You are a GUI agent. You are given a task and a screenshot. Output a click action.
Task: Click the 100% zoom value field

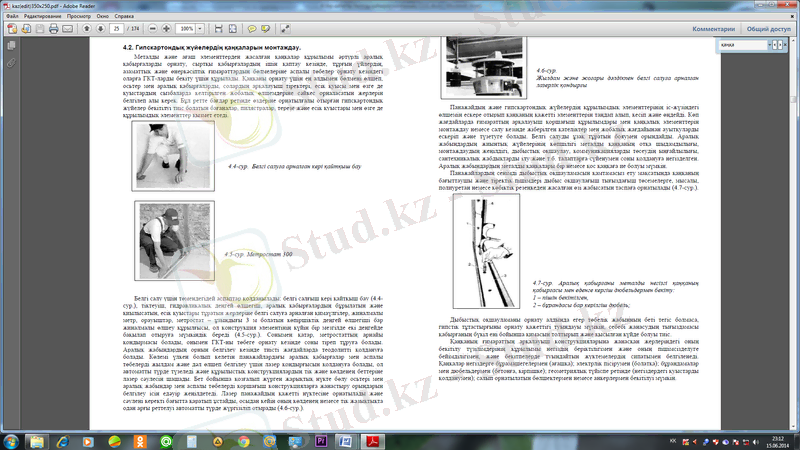pos(186,29)
